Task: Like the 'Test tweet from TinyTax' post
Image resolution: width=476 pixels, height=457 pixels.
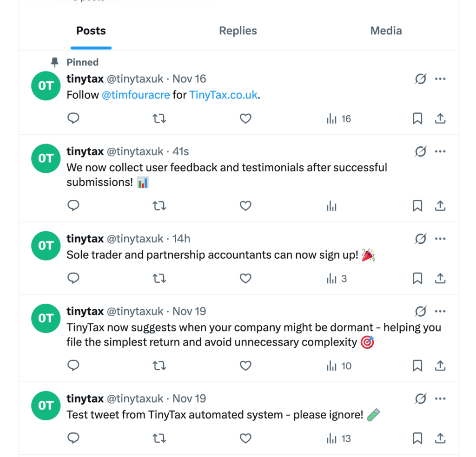Action: click(245, 438)
